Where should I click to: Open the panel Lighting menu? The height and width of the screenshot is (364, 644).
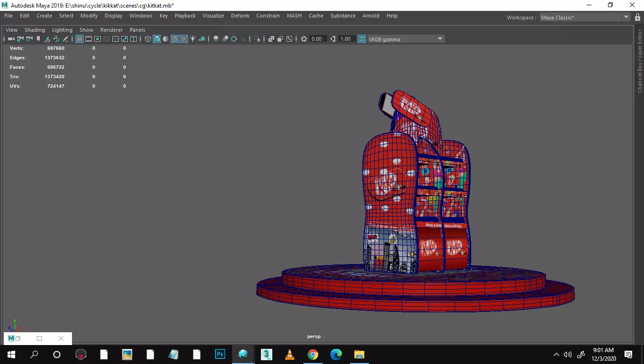(62, 30)
